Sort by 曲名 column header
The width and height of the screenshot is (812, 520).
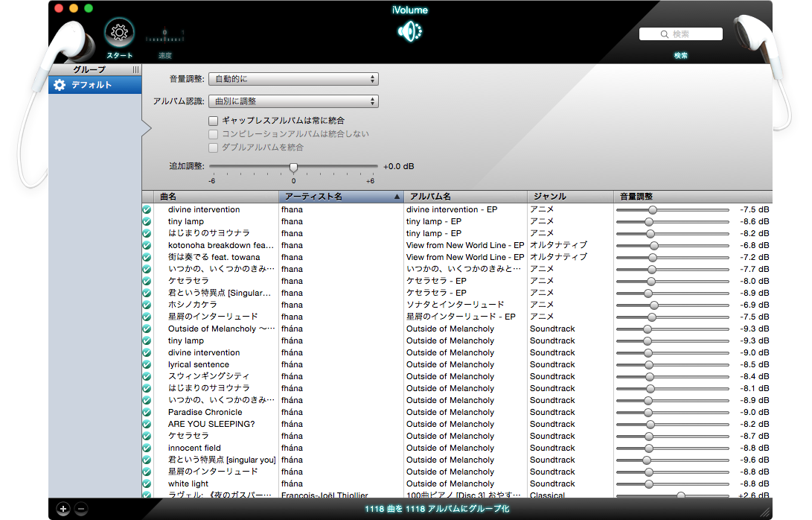(216, 197)
